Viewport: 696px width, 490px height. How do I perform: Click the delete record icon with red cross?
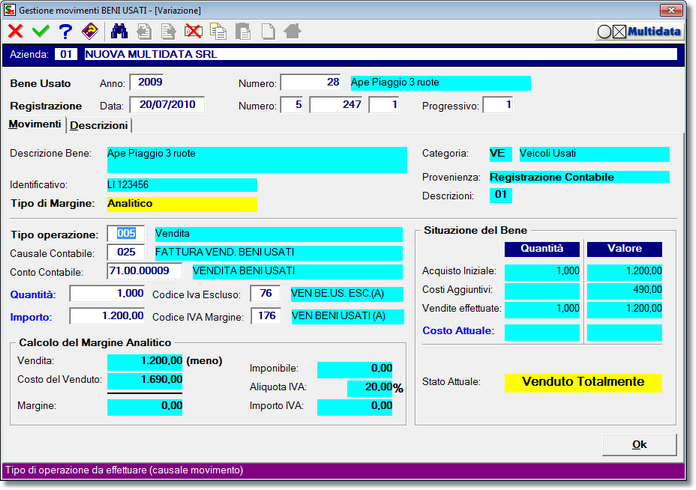tap(194, 31)
